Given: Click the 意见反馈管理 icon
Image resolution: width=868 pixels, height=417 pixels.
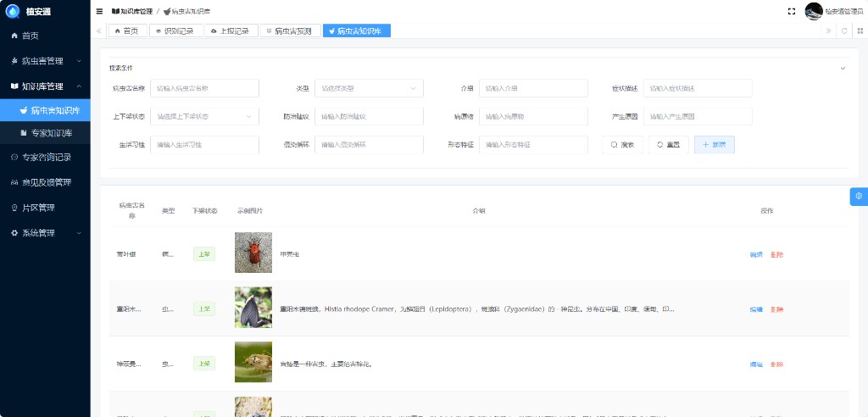Looking at the screenshot, I should click(x=14, y=182).
